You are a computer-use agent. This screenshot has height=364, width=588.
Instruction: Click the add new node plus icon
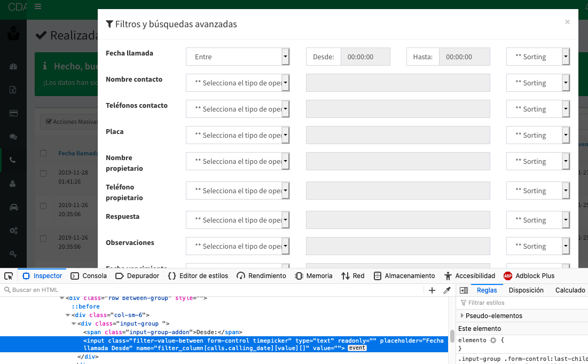432,290
